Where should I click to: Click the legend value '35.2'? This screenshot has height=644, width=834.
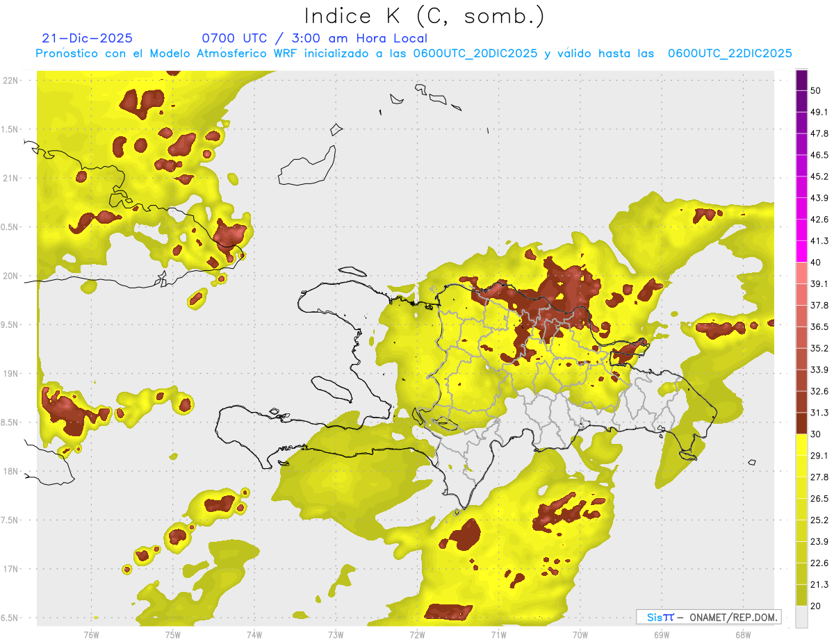[x=819, y=348]
